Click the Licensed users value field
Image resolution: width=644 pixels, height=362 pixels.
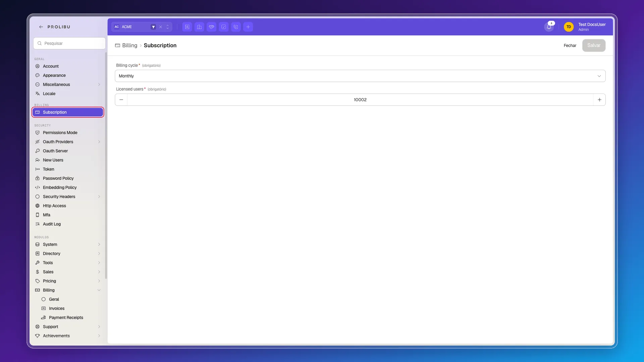[360, 100]
